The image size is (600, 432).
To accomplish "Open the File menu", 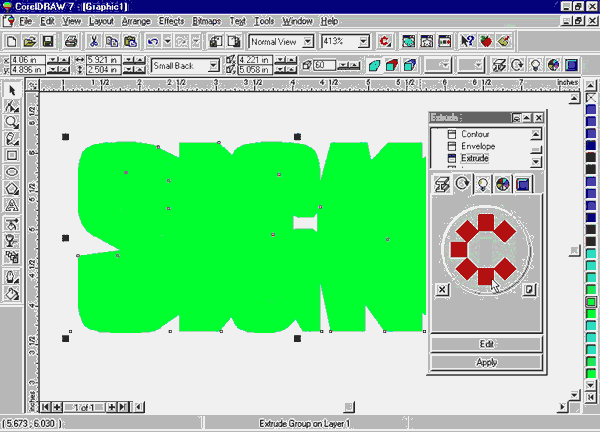I will tap(26, 21).
